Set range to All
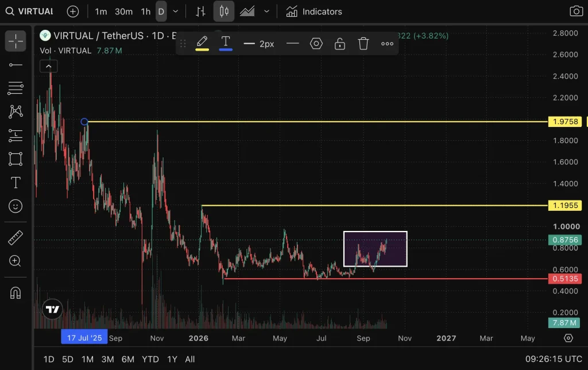The height and width of the screenshot is (370, 588). 189,359
